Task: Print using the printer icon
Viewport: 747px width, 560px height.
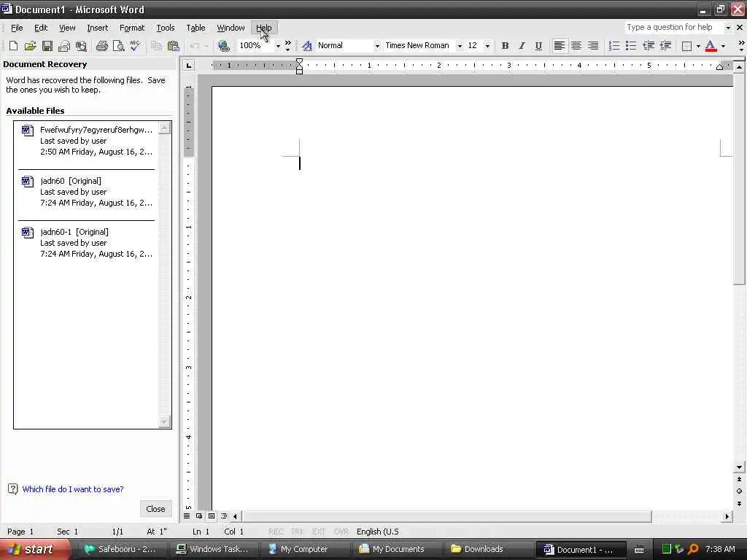Action: point(101,46)
